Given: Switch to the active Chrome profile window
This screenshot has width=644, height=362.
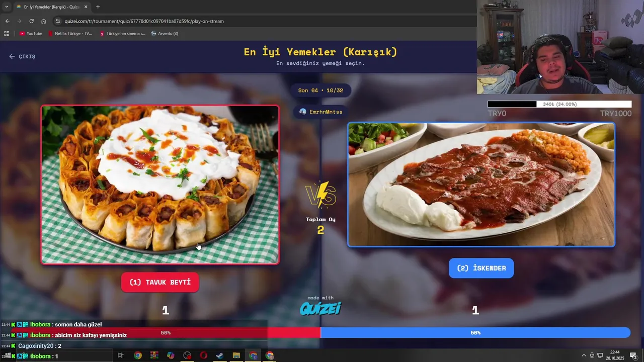Looking at the screenshot, I should coord(253,355).
